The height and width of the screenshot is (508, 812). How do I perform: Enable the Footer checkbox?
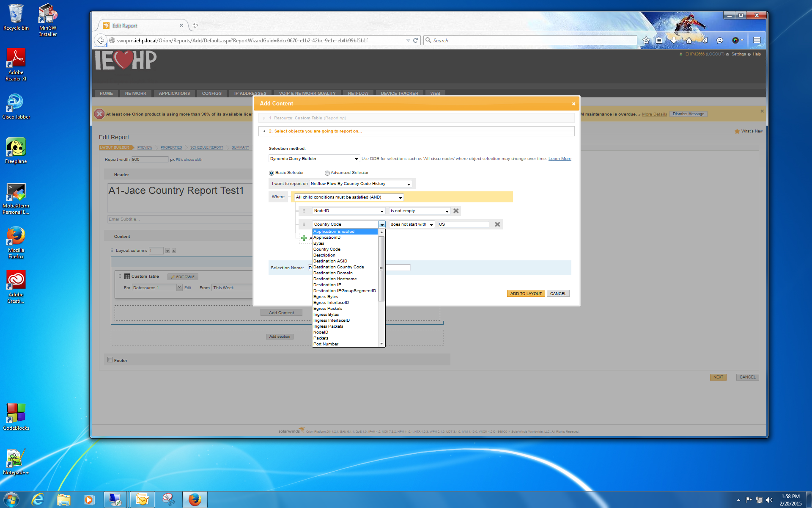click(x=110, y=360)
